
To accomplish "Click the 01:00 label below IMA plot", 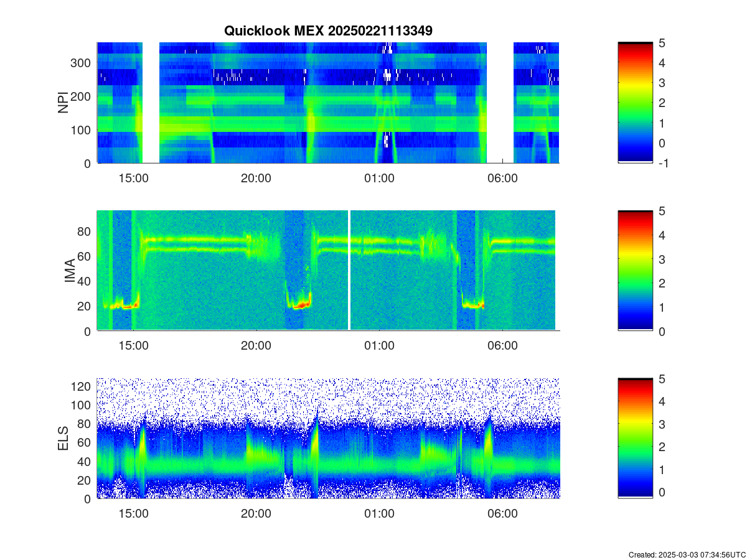I will (x=379, y=345).
